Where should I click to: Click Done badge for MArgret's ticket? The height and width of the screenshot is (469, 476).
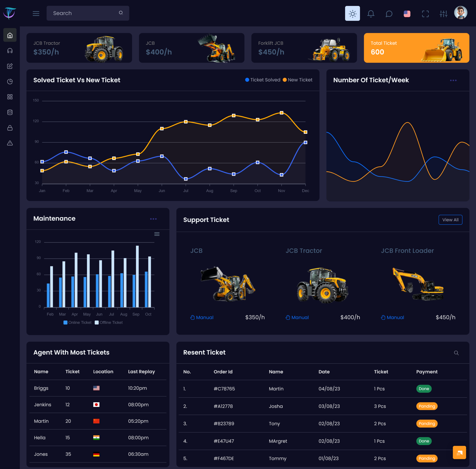(424, 441)
